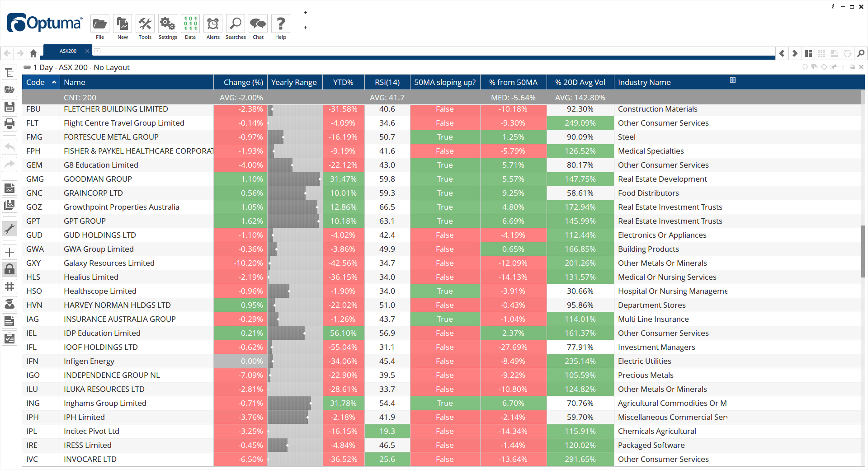
Task: Close the watchlist pane with X
Action: [861, 67]
